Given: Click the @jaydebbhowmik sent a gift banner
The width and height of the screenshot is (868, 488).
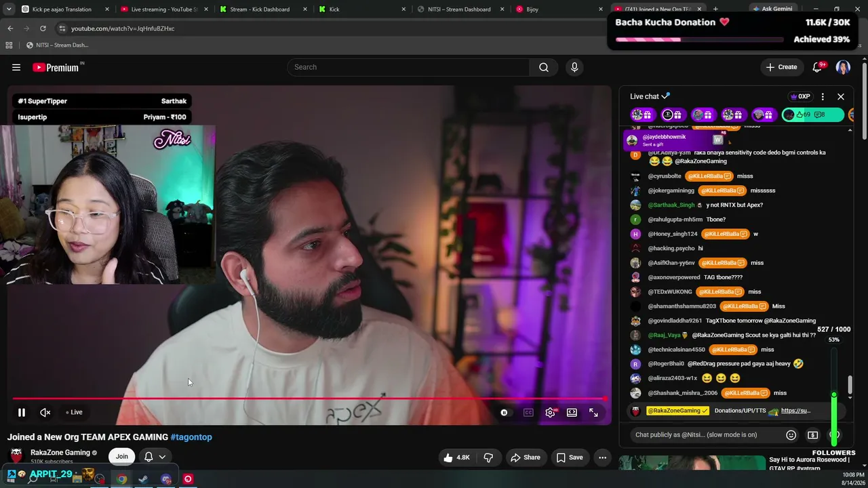Looking at the screenshot, I should coord(675,140).
